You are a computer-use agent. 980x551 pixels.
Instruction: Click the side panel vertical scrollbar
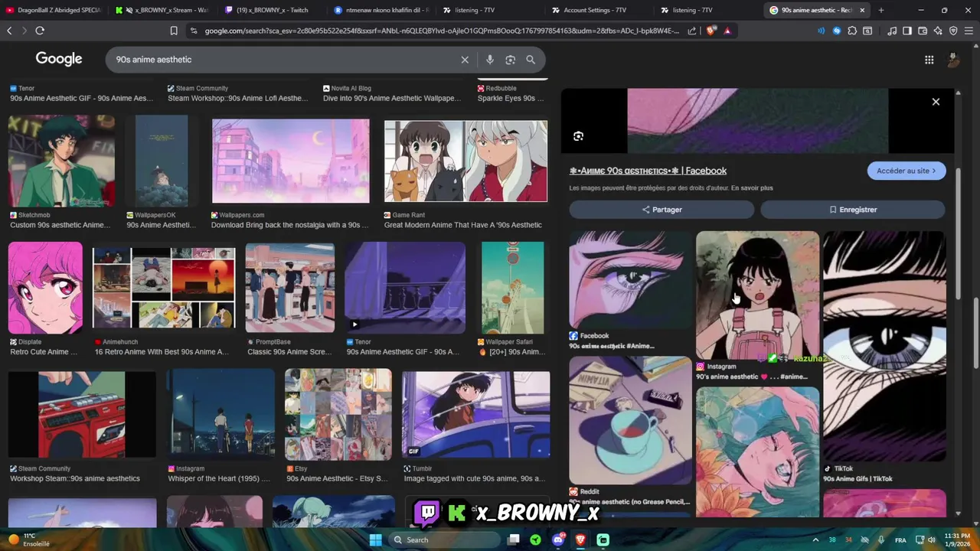[x=958, y=233]
